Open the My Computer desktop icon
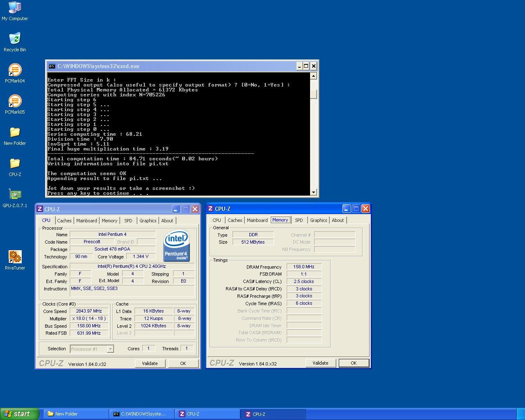The height and width of the screenshot is (420, 525). pyautogui.click(x=15, y=11)
